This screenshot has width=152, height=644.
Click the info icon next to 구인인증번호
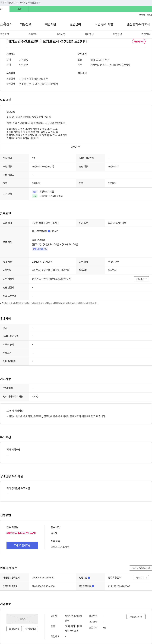pyautogui.click(x=93, y=586)
